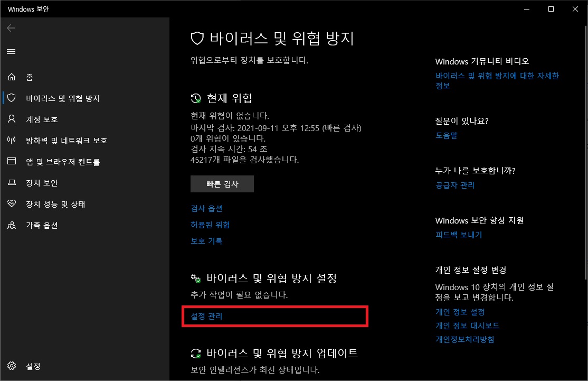Click the 45217개 파일을 검사했습니다 text
Viewport: 588px width, 381px height.
244,160
